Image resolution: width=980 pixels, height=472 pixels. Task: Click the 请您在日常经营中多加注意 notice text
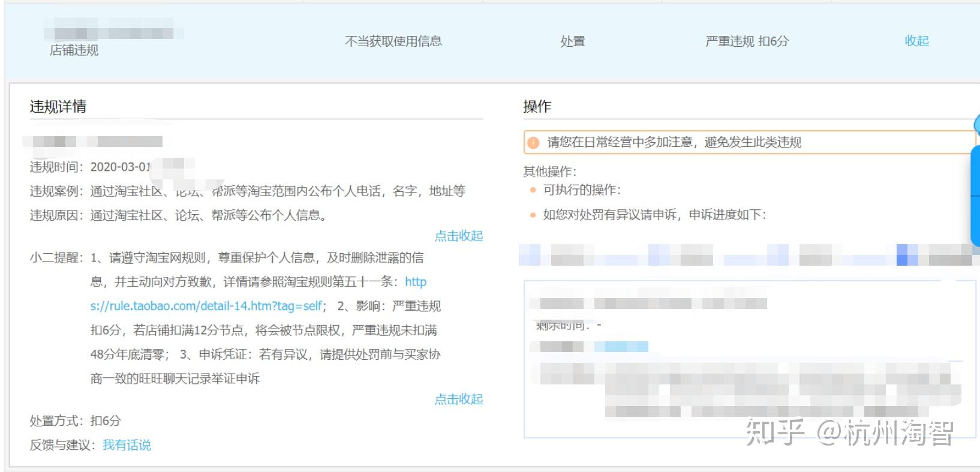pyautogui.click(x=674, y=142)
